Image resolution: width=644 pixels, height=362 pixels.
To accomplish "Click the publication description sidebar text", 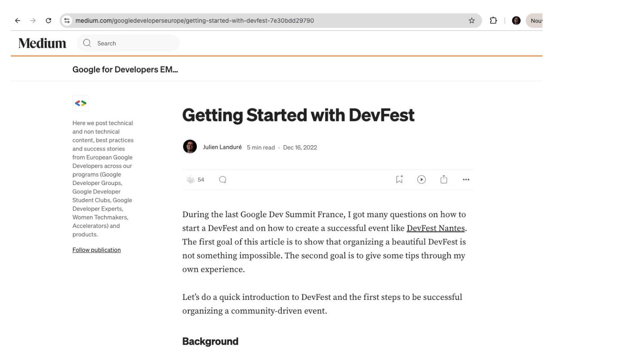I will [103, 178].
